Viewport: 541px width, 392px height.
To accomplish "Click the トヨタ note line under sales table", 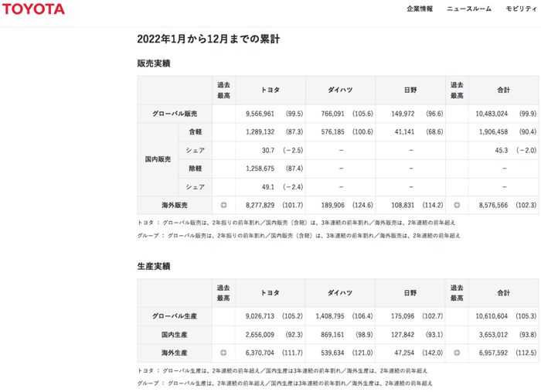I will pyautogui.click(x=296, y=223).
